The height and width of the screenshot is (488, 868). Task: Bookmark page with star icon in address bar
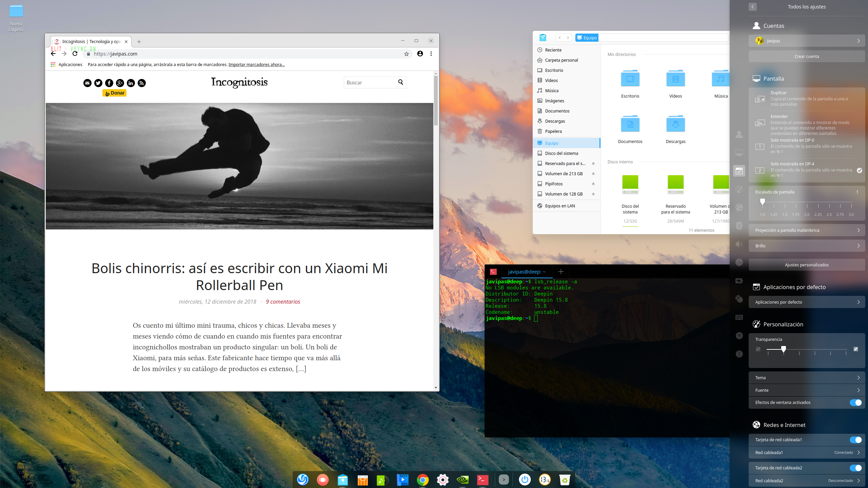406,54
